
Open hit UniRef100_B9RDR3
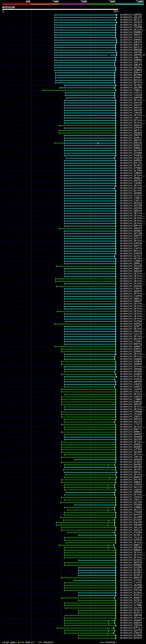[x=131, y=32]
